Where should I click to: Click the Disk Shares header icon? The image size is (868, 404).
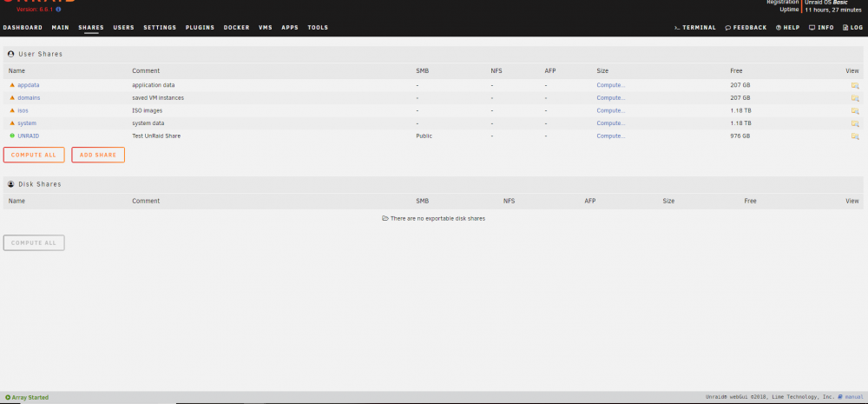coord(11,184)
